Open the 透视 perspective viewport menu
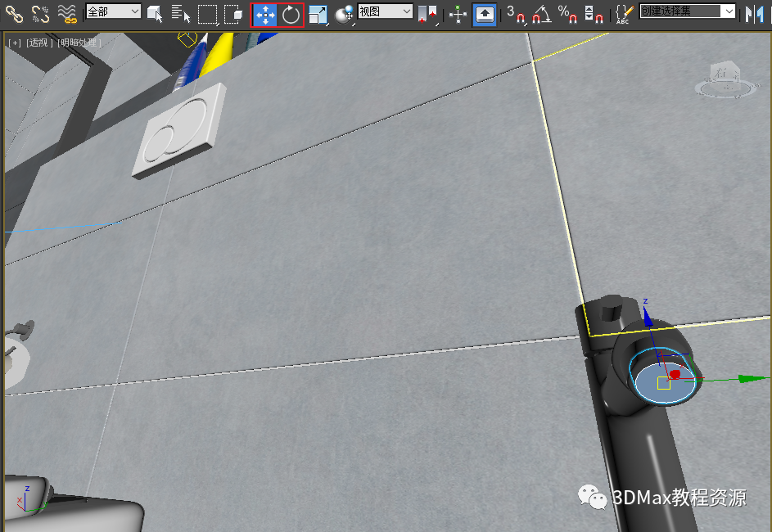This screenshot has height=532, width=772. pos(39,43)
